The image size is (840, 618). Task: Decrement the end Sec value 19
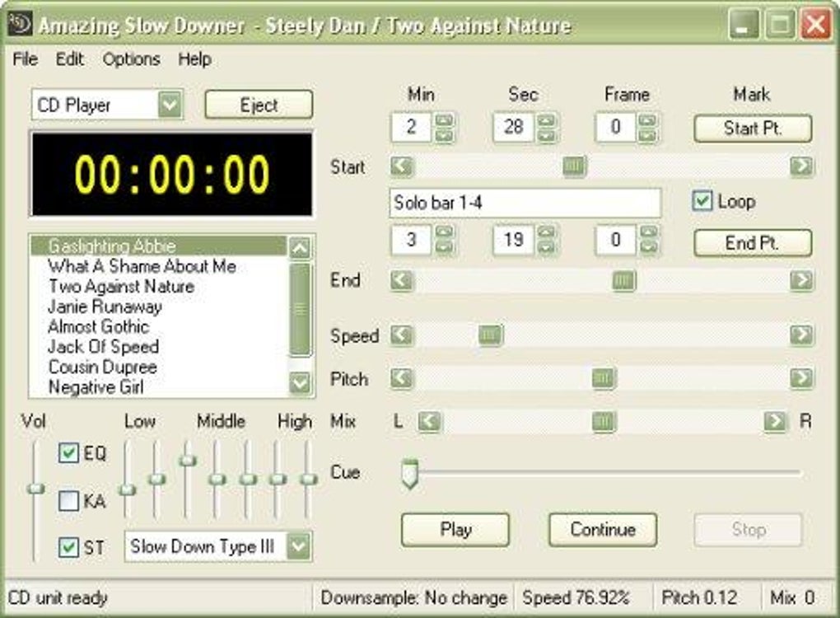point(547,247)
